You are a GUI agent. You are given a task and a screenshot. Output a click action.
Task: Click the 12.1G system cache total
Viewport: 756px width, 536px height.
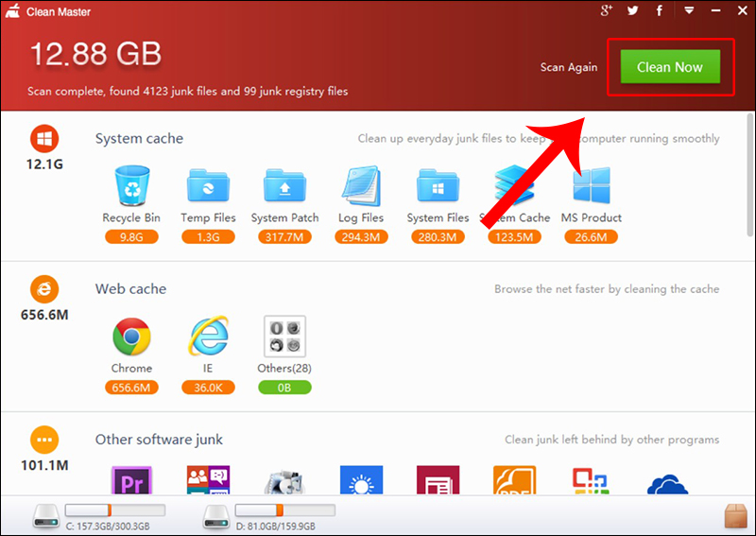click(44, 164)
